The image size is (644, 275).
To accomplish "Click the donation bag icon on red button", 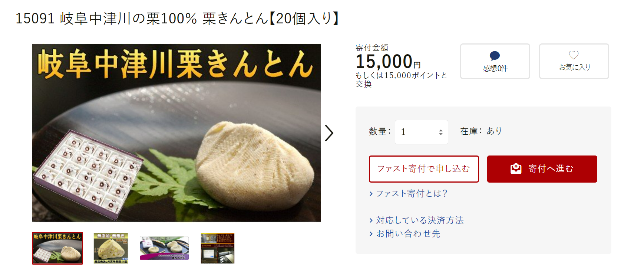I will click(x=516, y=169).
